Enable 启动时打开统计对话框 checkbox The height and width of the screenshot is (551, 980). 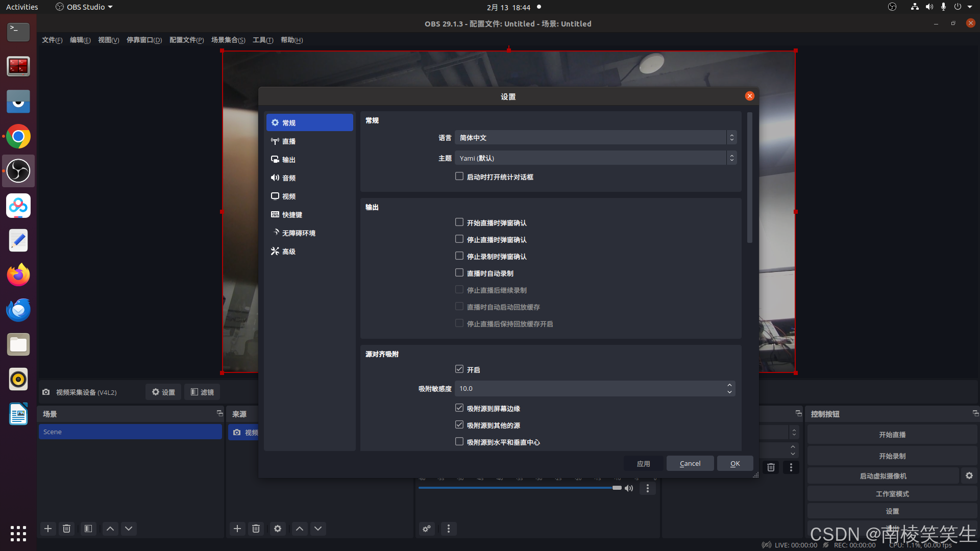tap(459, 177)
